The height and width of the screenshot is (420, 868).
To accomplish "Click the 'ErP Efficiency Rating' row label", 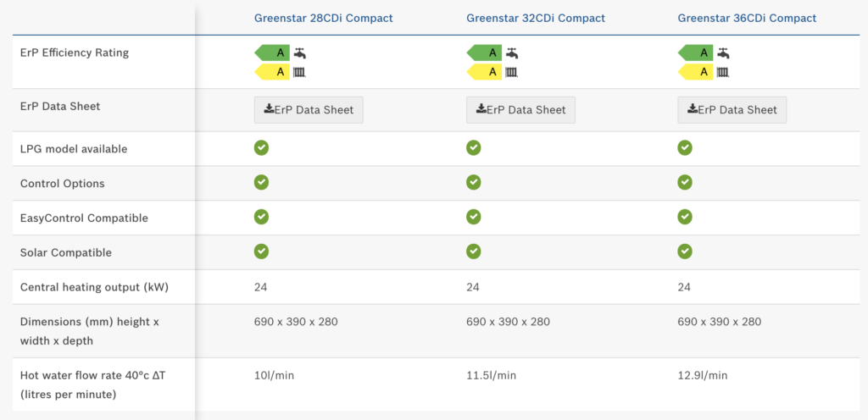I will click(75, 53).
